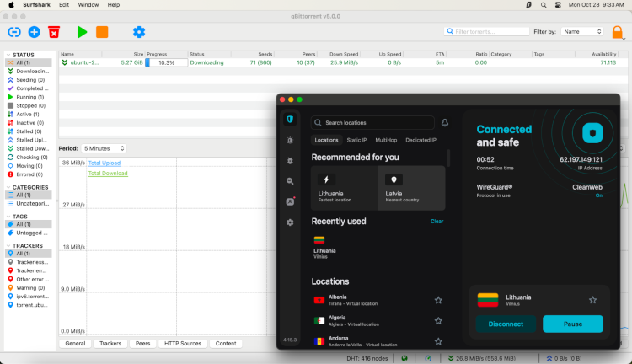
Task: Select the Seeding (0) status filter
Action: [28, 80]
